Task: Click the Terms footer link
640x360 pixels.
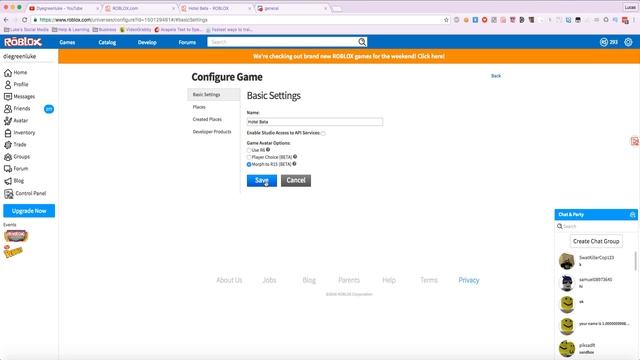Action: click(x=429, y=280)
